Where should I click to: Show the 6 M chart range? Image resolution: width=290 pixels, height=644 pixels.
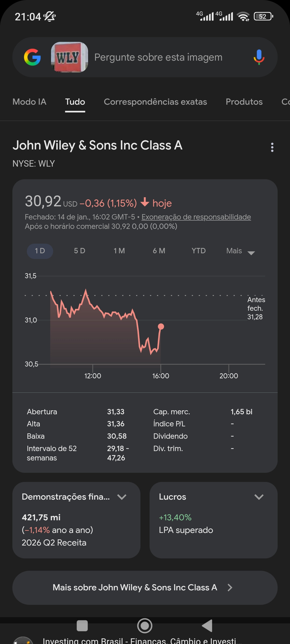pos(159,251)
